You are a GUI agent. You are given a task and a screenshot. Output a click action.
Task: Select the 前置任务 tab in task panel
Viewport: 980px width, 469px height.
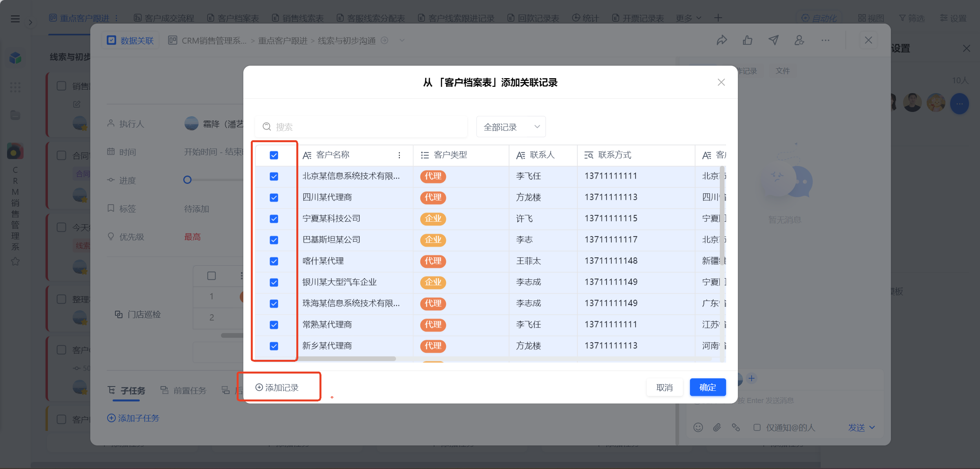click(x=183, y=390)
